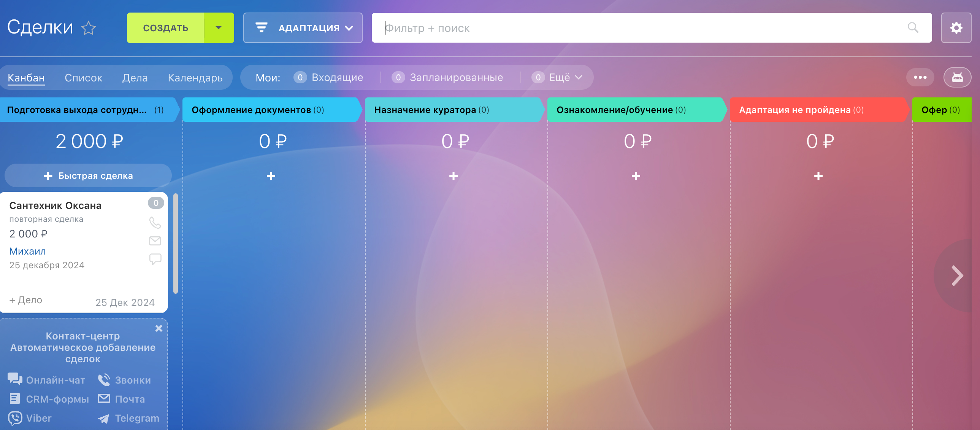Expand the СОЗДАТЬ button dropdown arrow

pyautogui.click(x=218, y=28)
